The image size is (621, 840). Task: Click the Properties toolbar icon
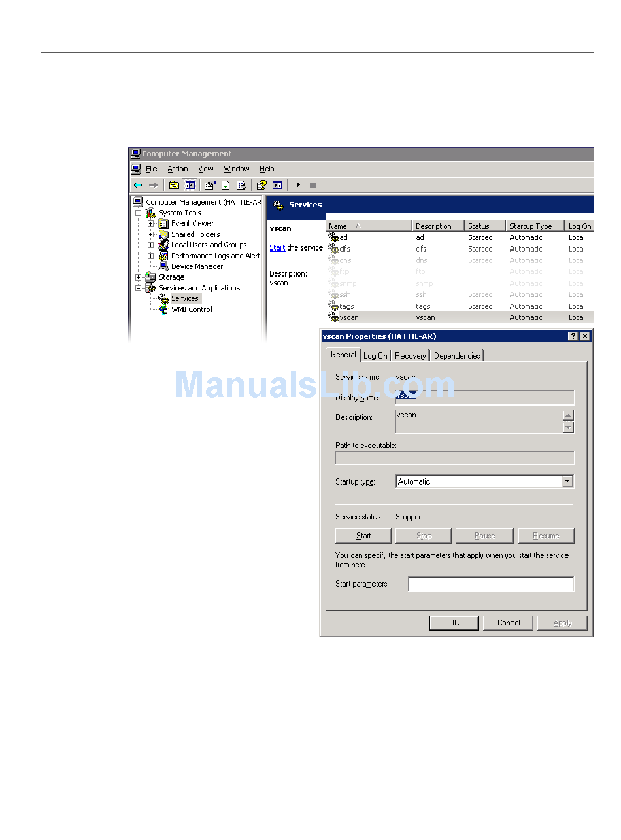click(209, 185)
